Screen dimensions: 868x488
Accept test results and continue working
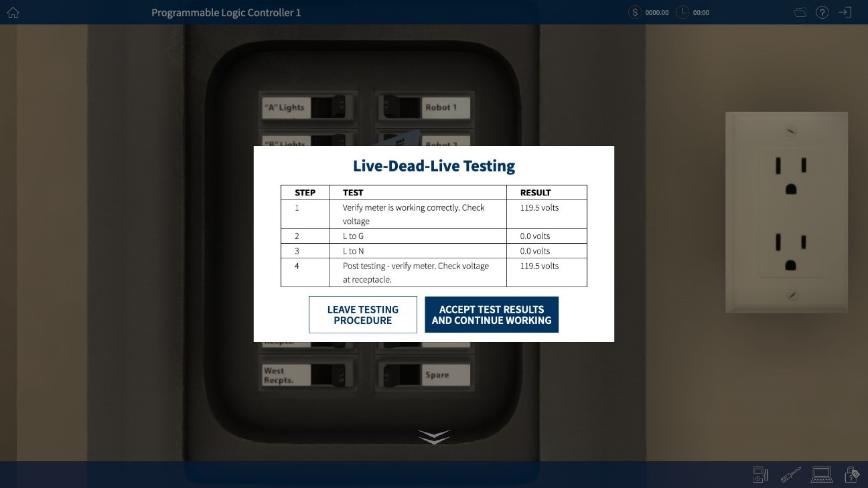(492, 315)
